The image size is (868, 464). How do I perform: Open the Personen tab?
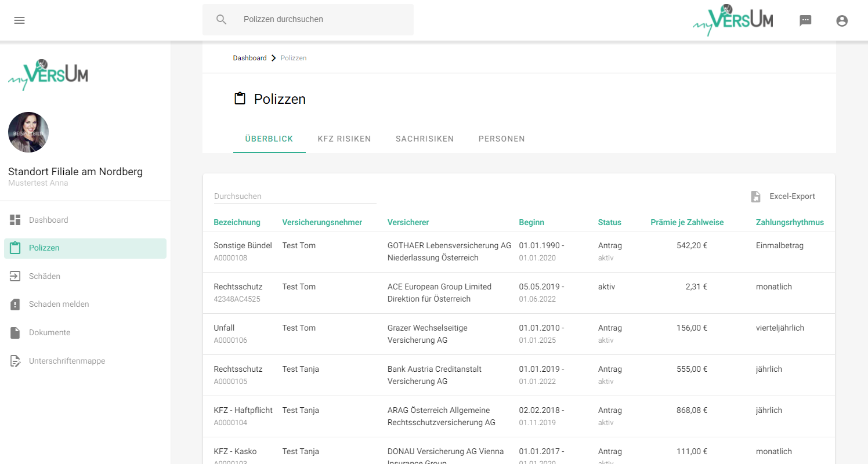point(501,139)
